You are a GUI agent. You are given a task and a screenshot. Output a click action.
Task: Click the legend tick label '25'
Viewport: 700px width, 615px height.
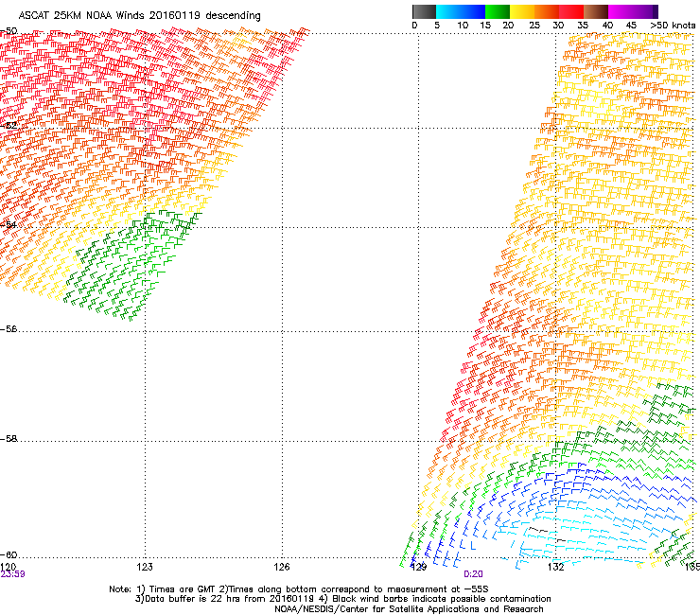tap(534, 26)
